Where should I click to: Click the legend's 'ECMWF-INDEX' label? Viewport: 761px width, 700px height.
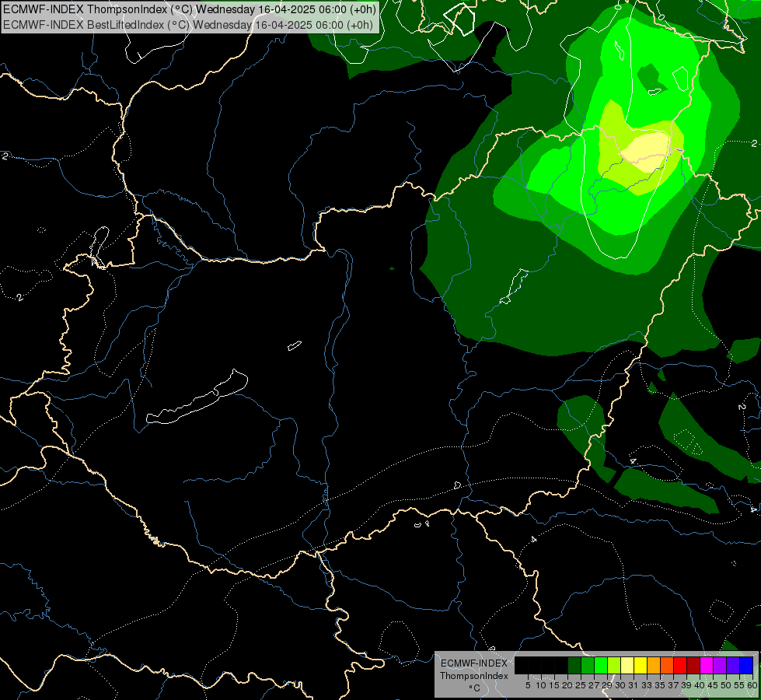click(x=474, y=663)
